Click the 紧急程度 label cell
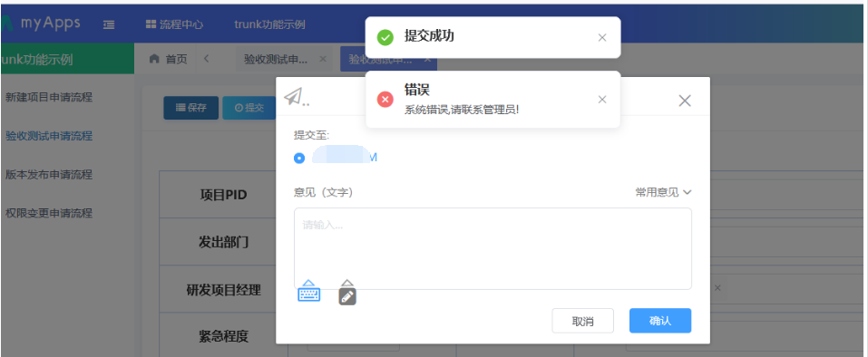The width and height of the screenshot is (868, 357). click(x=223, y=335)
